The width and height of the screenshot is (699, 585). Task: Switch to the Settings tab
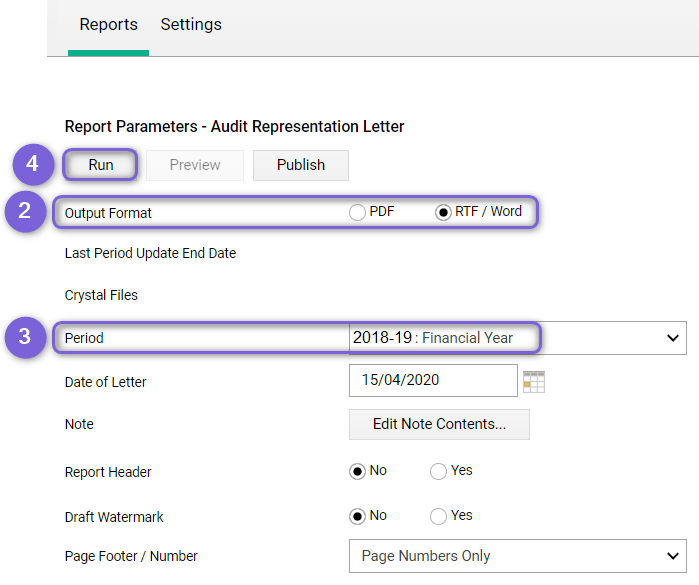(191, 25)
